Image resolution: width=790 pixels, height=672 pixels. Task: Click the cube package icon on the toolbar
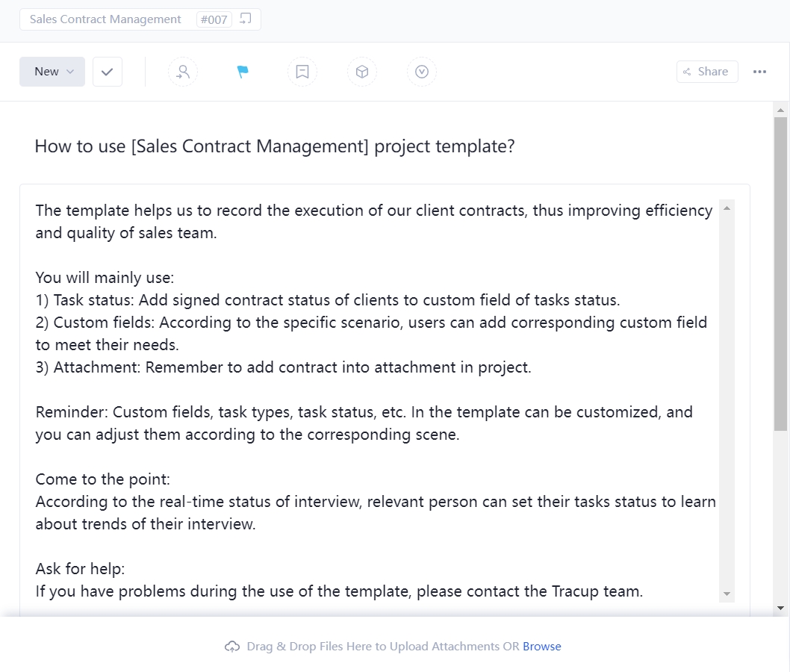click(x=362, y=71)
